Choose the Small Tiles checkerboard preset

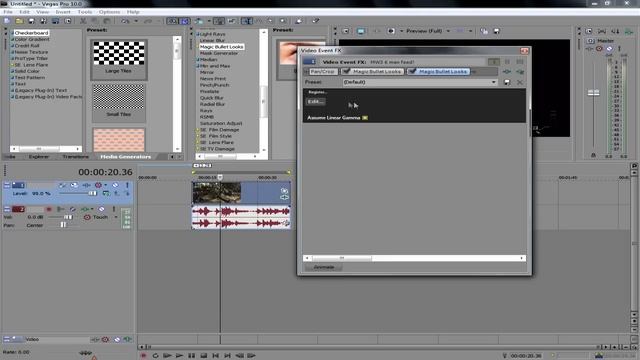[118, 102]
